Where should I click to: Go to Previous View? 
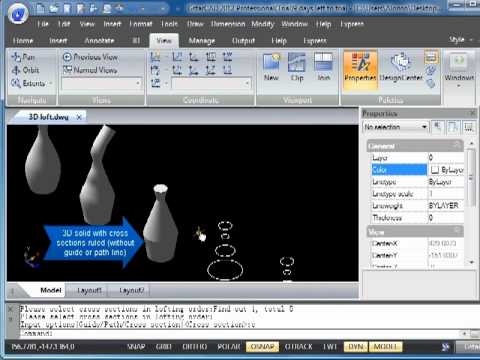[90, 57]
